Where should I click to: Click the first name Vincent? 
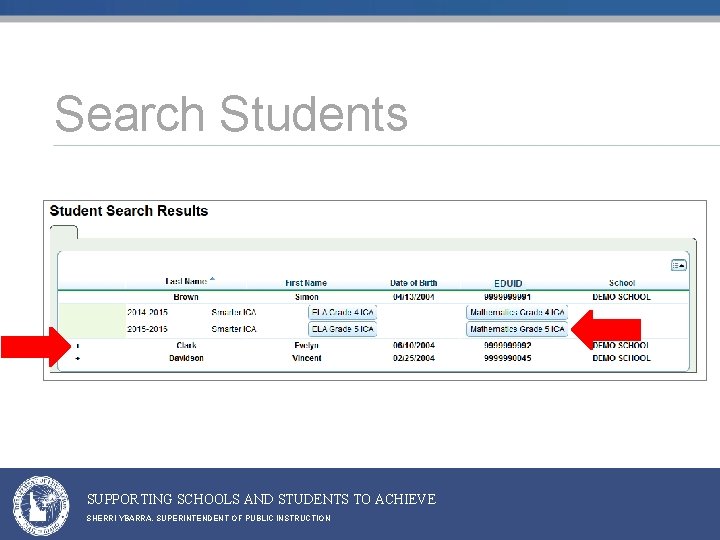[x=307, y=358]
